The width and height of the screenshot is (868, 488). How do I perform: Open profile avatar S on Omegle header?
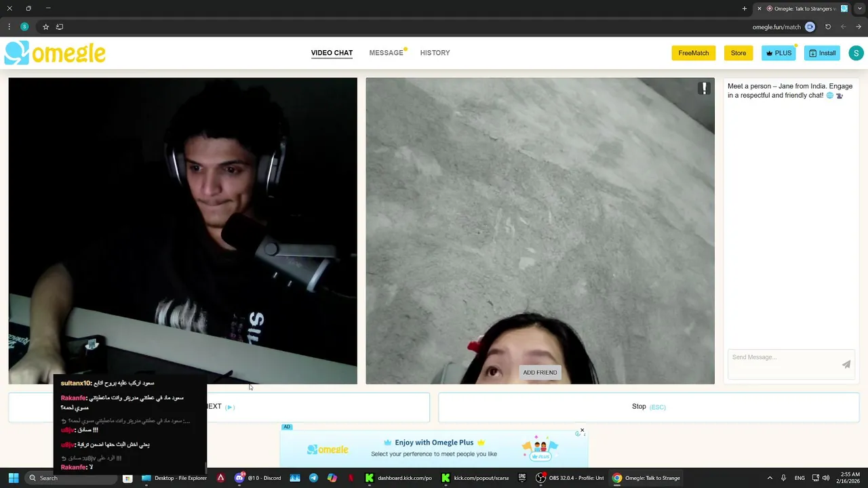(856, 53)
